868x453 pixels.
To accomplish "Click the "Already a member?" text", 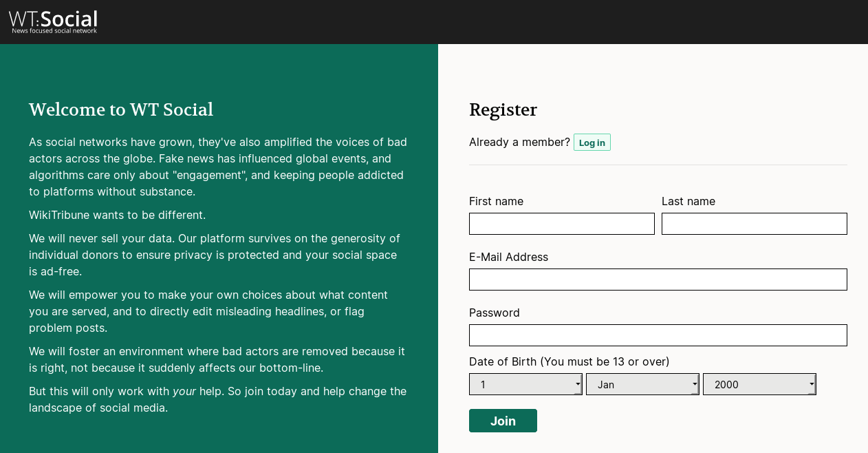I will tap(519, 142).
